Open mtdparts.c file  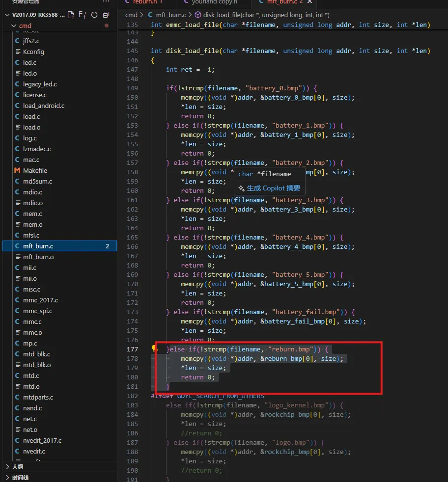[60, 397]
